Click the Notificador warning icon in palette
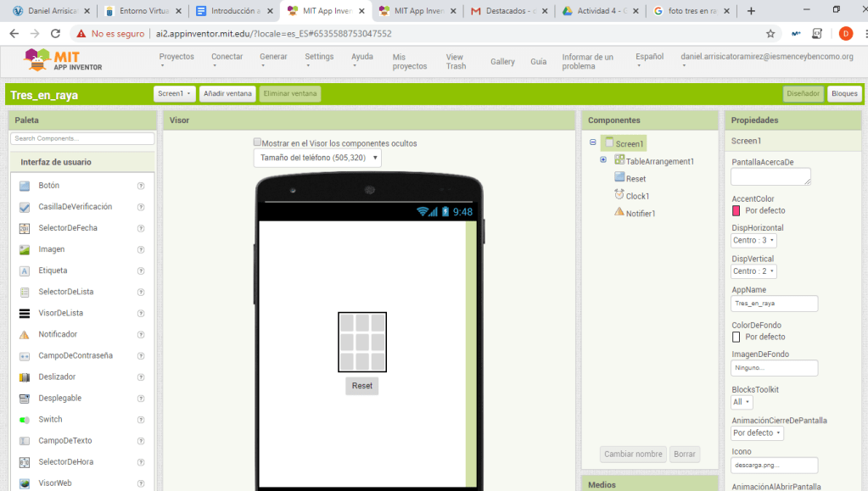Image resolution: width=868 pixels, height=491 pixels. (25, 335)
